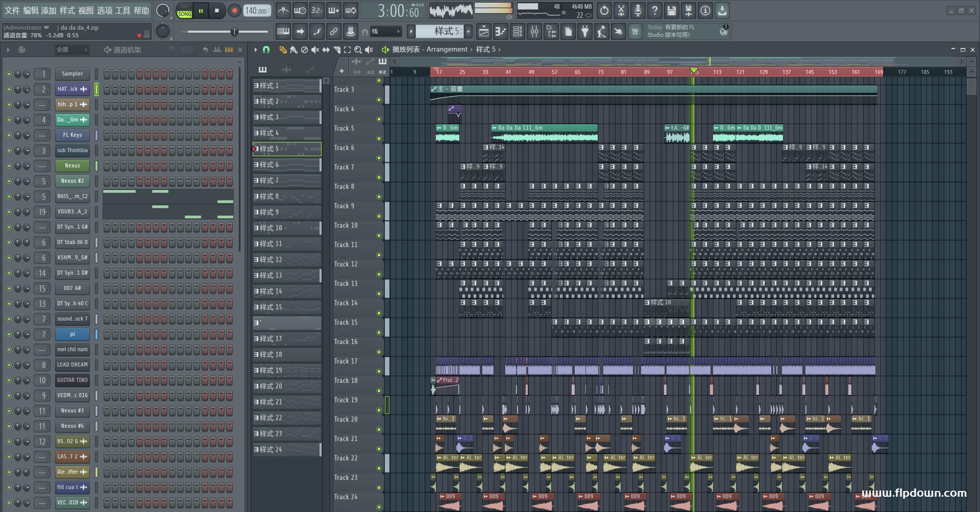Open the 全部 channel filter dropdown
980x512 pixels.
point(71,50)
